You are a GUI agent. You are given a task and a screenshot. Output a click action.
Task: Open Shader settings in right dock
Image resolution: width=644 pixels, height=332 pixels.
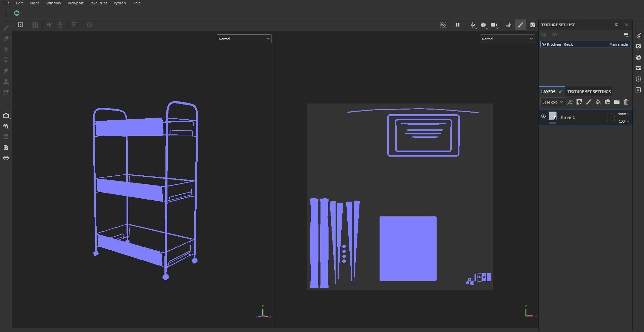tap(638, 57)
